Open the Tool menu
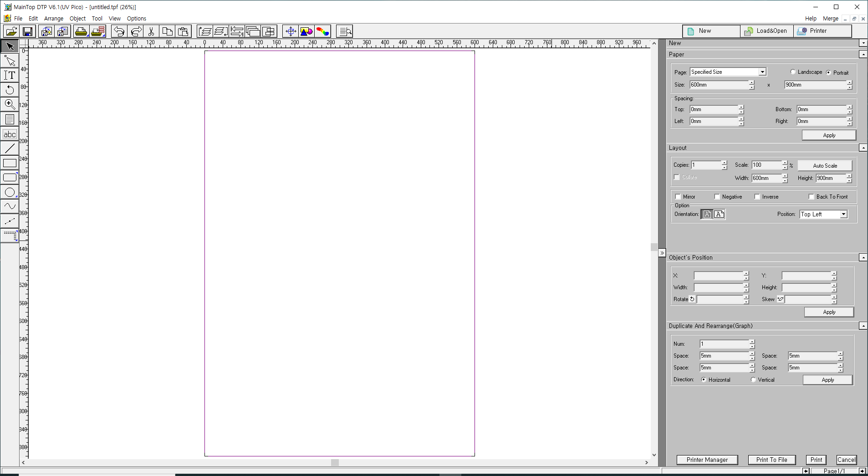 [x=97, y=19]
